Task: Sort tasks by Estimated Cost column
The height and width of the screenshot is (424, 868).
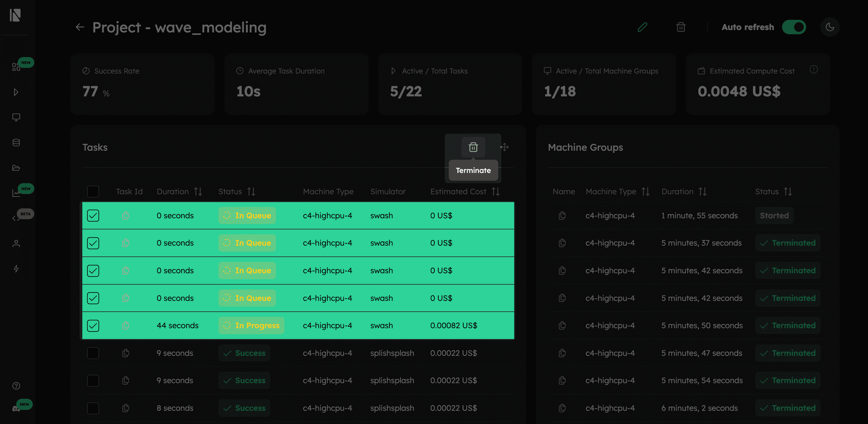Action: coord(495,192)
